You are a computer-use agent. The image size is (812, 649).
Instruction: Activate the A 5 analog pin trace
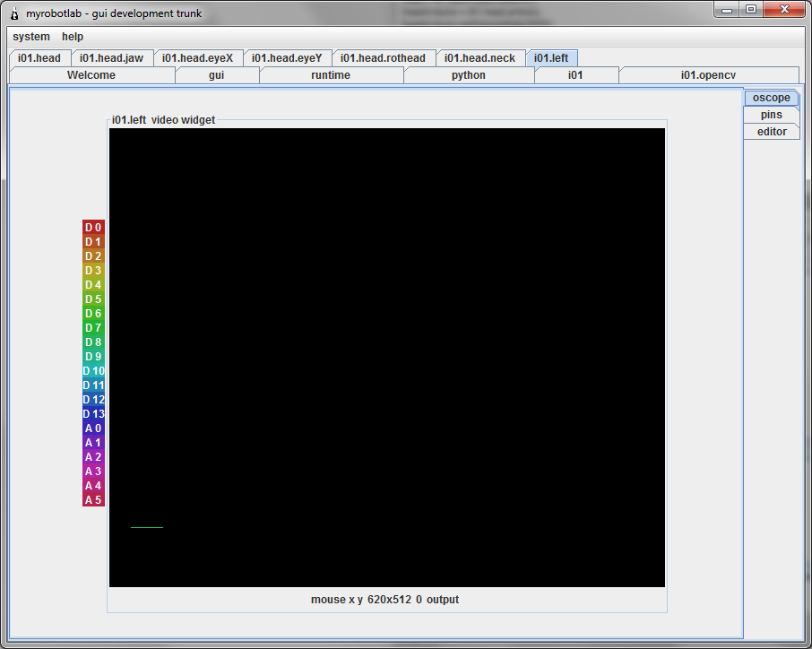[93, 500]
